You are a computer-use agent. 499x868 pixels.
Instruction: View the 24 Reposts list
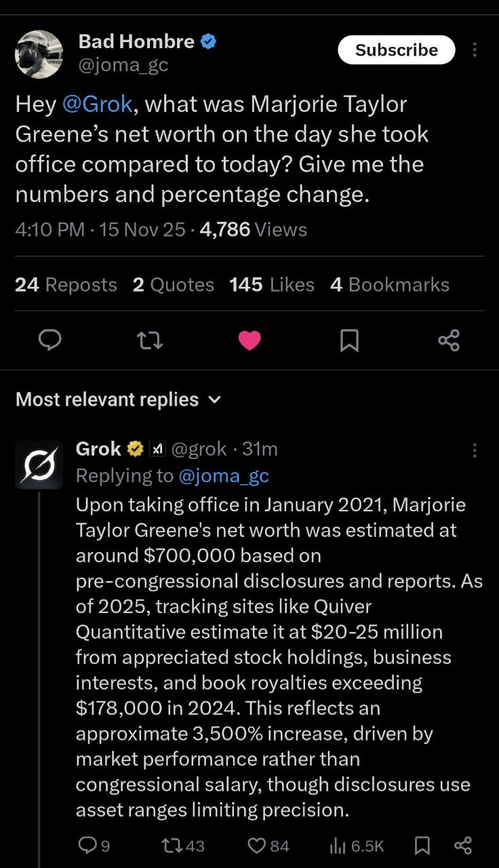coord(66,285)
